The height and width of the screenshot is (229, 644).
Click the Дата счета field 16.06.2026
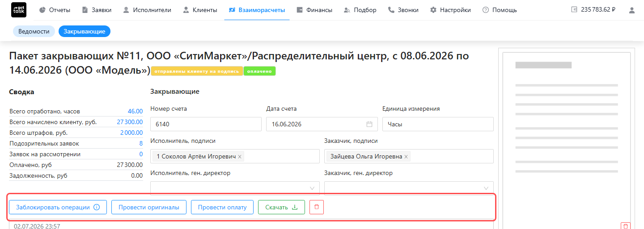click(322, 124)
